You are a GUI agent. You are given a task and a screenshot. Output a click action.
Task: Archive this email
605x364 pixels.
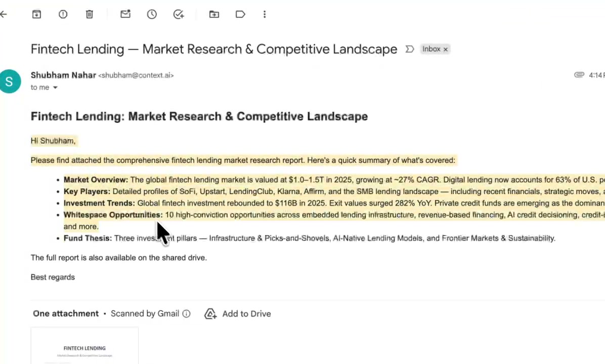[x=36, y=14]
